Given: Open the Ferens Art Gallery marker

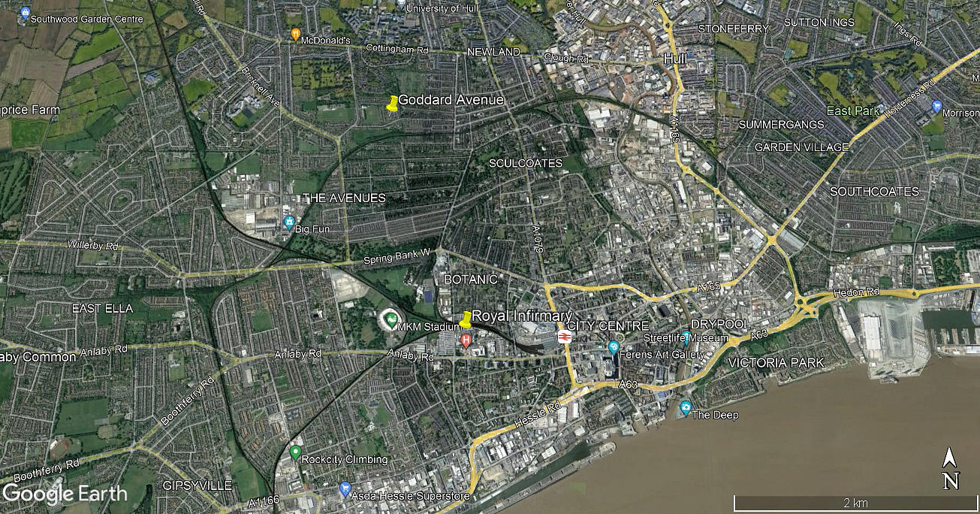Looking at the screenshot, I should (x=614, y=348).
